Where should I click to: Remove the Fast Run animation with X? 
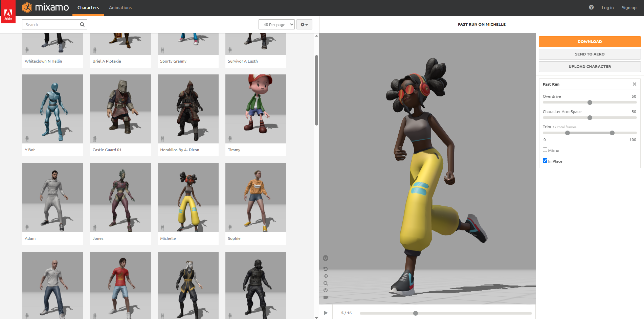click(635, 84)
